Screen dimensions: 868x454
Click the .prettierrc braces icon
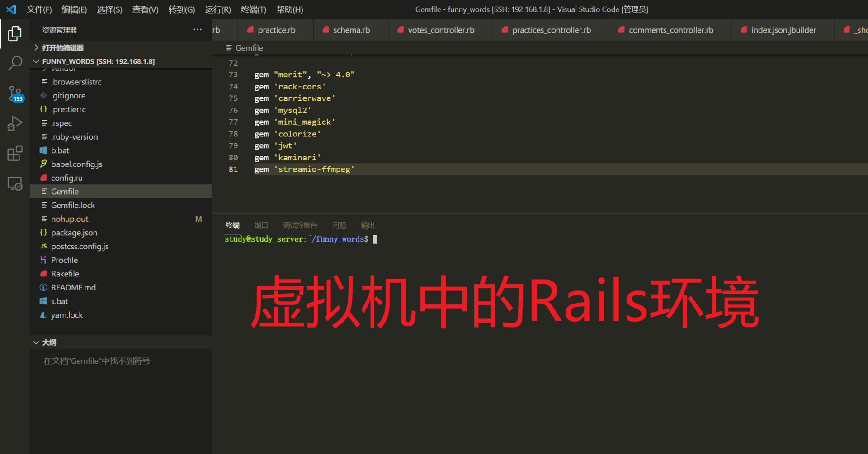click(x=43, y=109)
